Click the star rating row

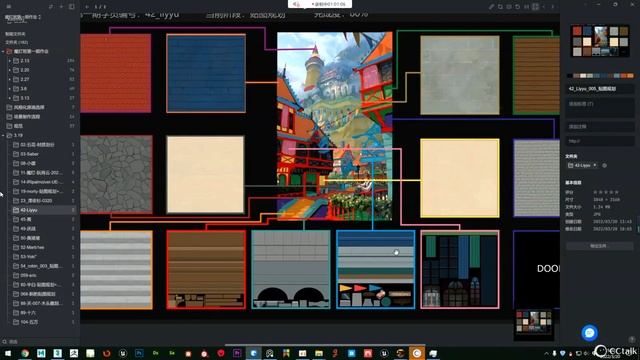[x=606, y=192]
